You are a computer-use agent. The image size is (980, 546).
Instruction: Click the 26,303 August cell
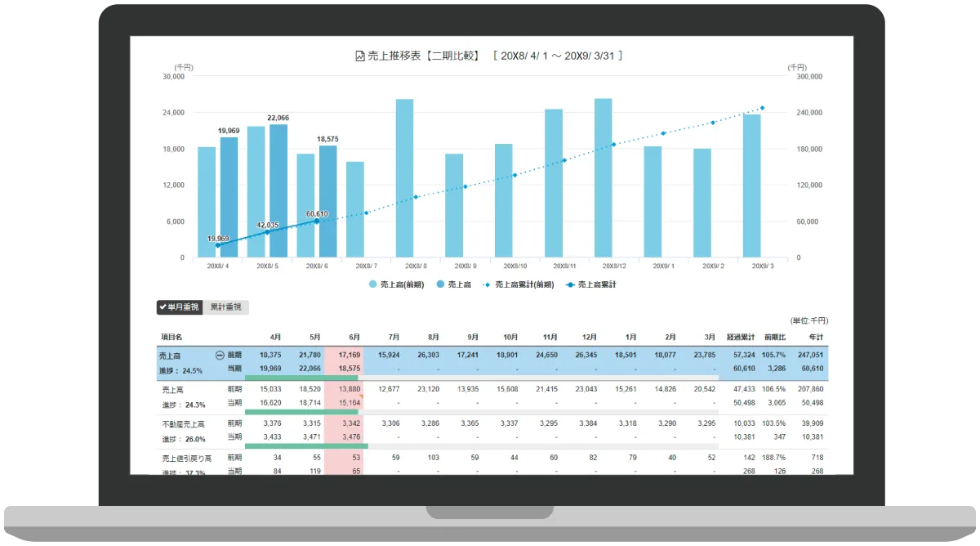coord(427,356)
